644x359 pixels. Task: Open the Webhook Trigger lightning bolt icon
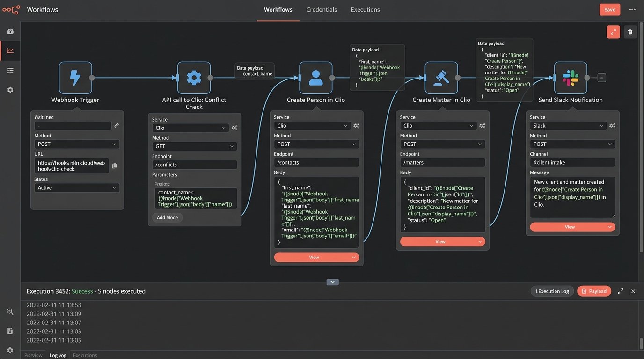pos(75,78)
